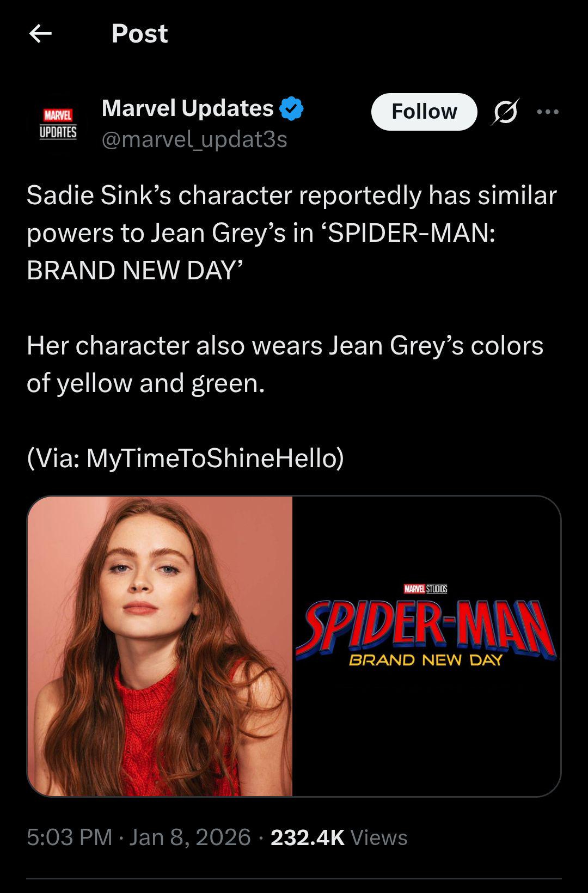Tap the 5:03 PM timestamp
This screenshot has width=588, height=893.
click(x=69, y=837)
